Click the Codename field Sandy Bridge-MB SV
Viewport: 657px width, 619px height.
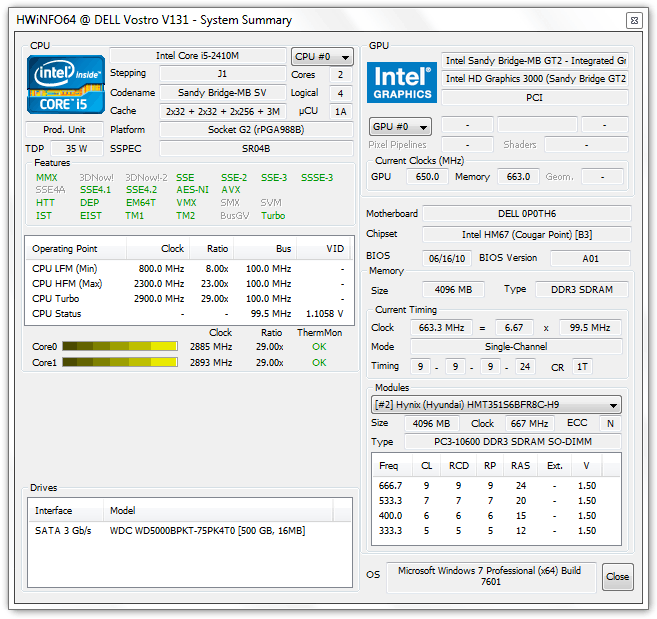(x=222, y=93)
